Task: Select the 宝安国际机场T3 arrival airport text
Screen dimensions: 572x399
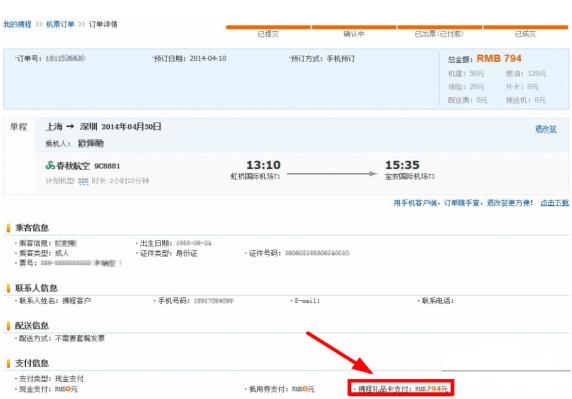Action: [410, 177]
